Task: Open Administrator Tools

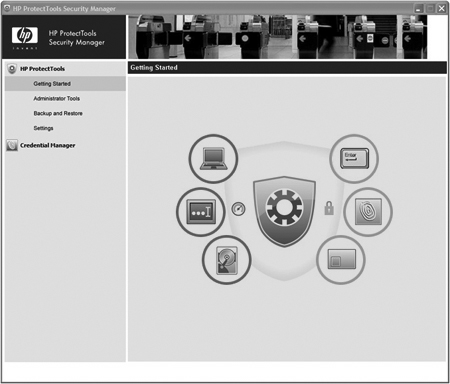Action: (57, 99)
